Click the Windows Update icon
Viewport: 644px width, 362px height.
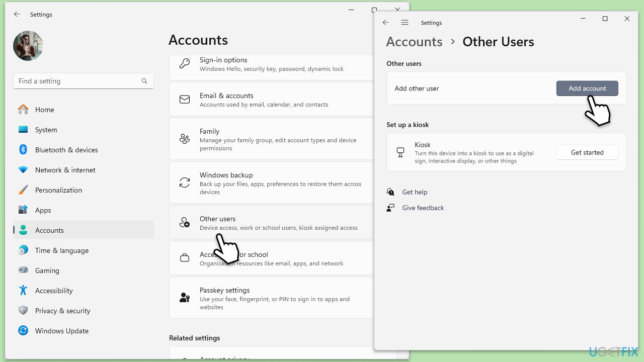click(23, 331)
